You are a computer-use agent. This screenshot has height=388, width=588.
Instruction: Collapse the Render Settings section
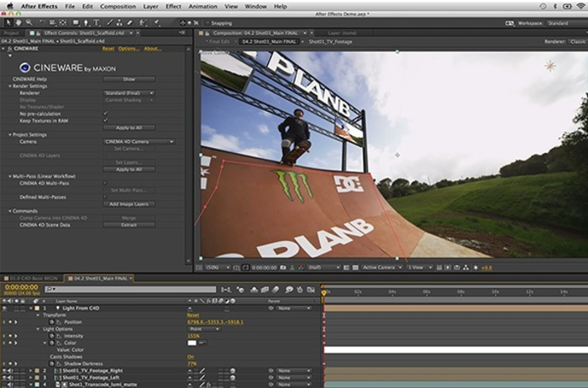[11, 86]
